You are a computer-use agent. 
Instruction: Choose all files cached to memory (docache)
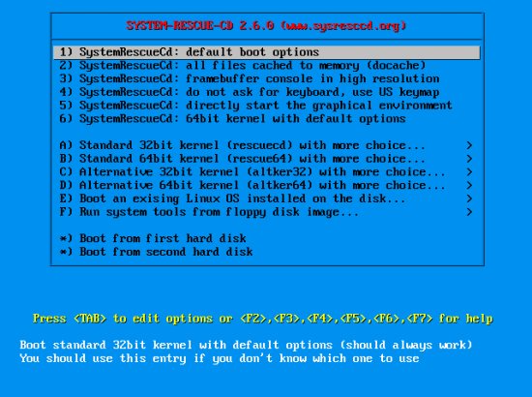(267, 66)
